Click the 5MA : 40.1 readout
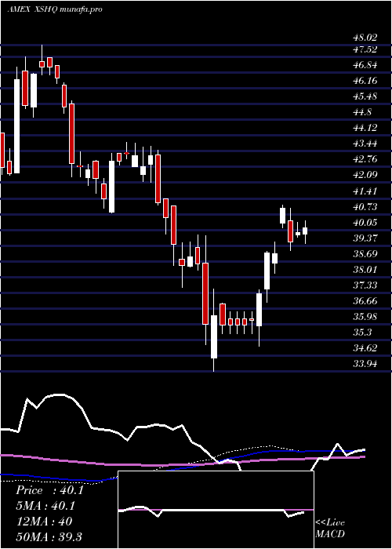The image size is (392, 549). (45, 506)
